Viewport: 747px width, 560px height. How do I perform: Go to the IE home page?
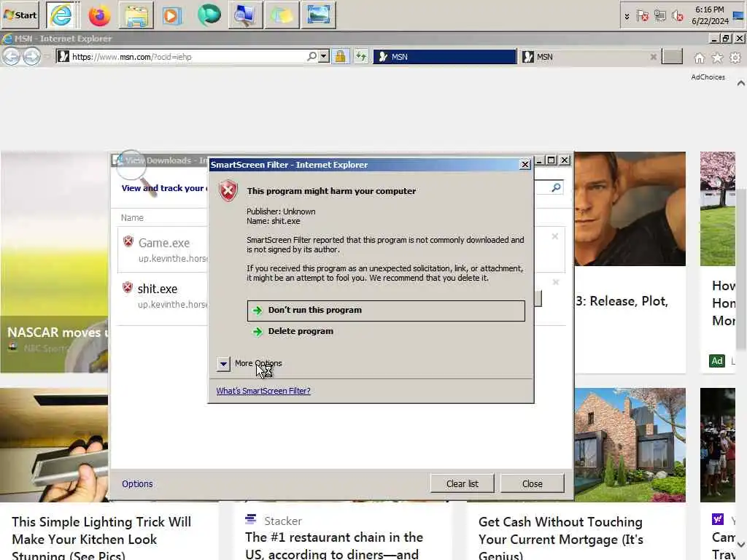(700, 58)
